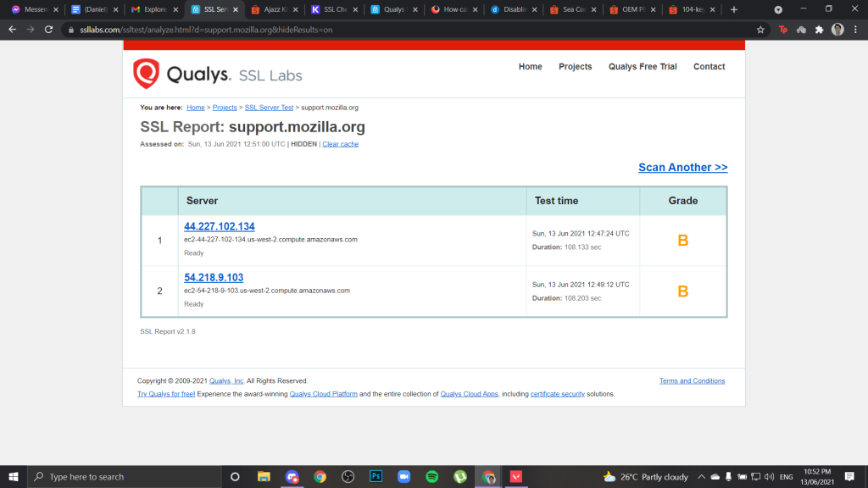Show hidden tray icons chevron
This screenshot has height=488, width=868.
coord(701,476)
